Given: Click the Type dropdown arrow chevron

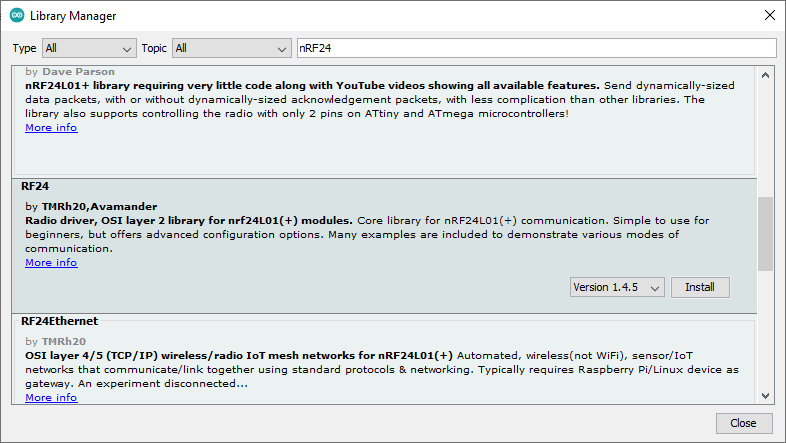Looking at the screenshot, I should (x=127, y=49).
